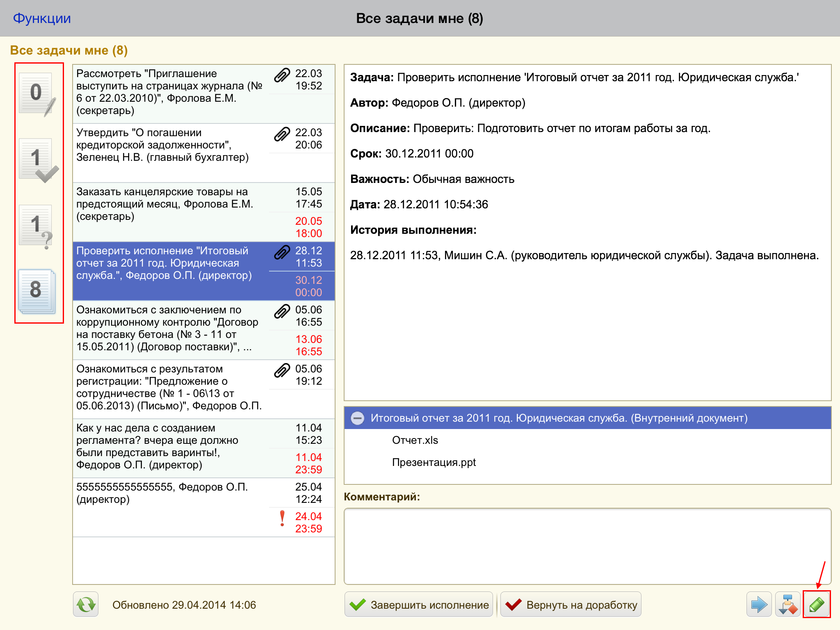840x630 pixels.
Task: Click paperclip on the Утвердить task
Action: pos(282,134)
